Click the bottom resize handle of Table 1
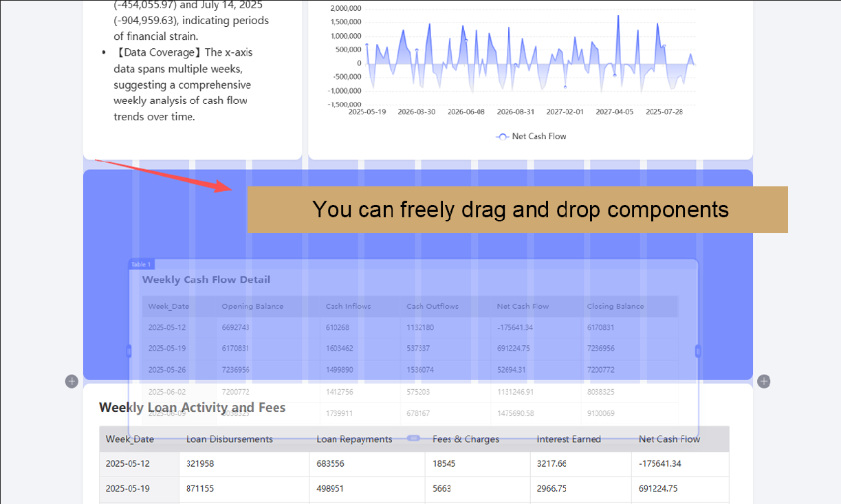 [x=413, y=438]
